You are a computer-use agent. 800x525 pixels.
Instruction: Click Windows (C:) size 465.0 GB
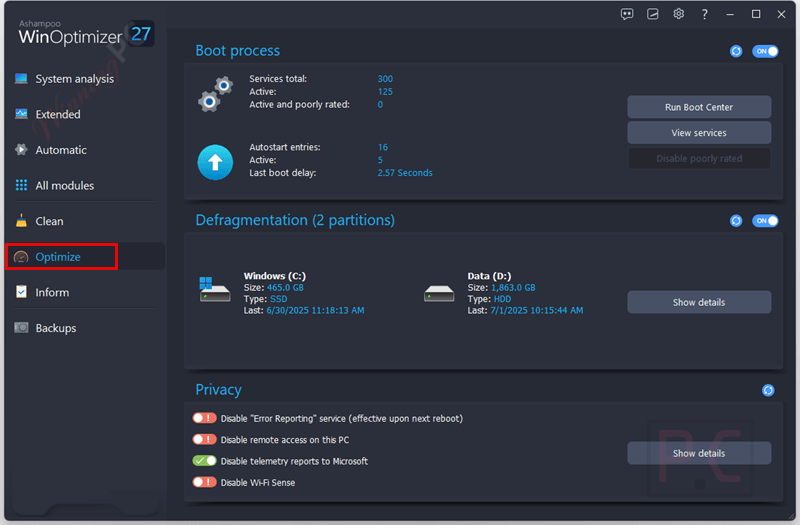[x=285, y=288]
